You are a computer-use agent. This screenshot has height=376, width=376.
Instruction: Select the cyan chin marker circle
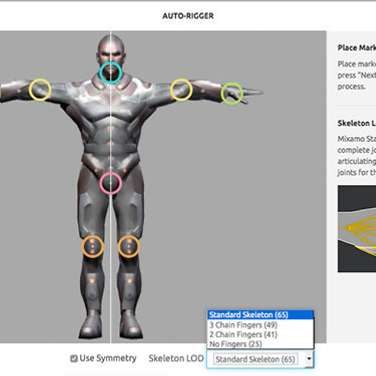point(110,72)
